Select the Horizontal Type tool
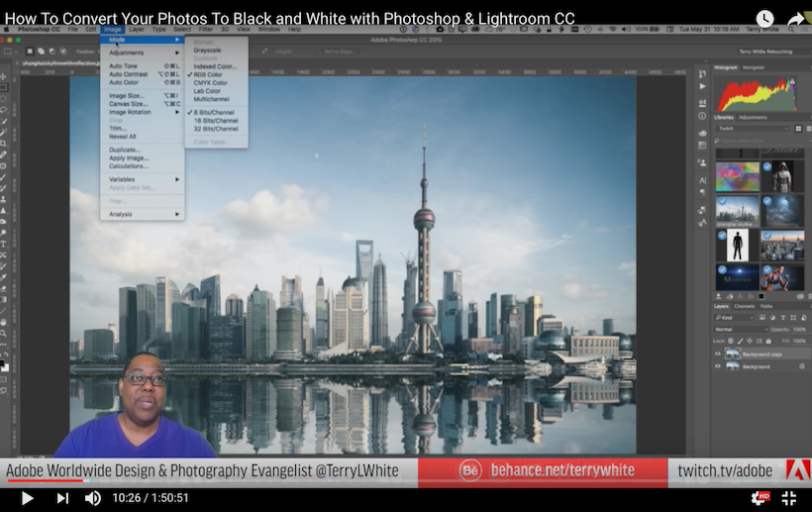This screenshot has height=512, width=812. tap(4, 244)
